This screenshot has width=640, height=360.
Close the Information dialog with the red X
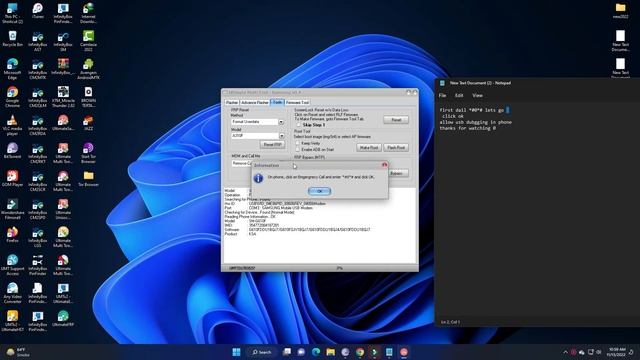[x=384, y=165]
